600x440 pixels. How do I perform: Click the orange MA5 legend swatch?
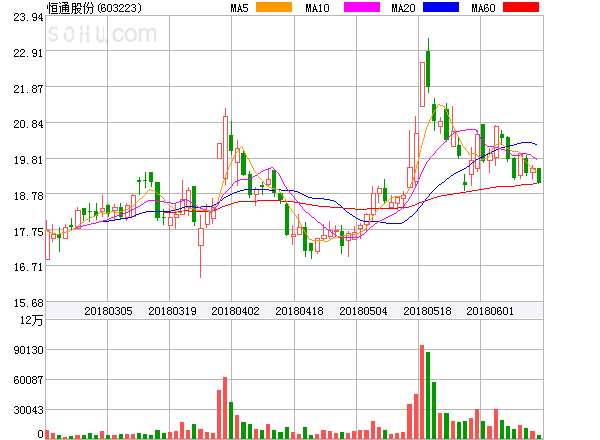274,7
